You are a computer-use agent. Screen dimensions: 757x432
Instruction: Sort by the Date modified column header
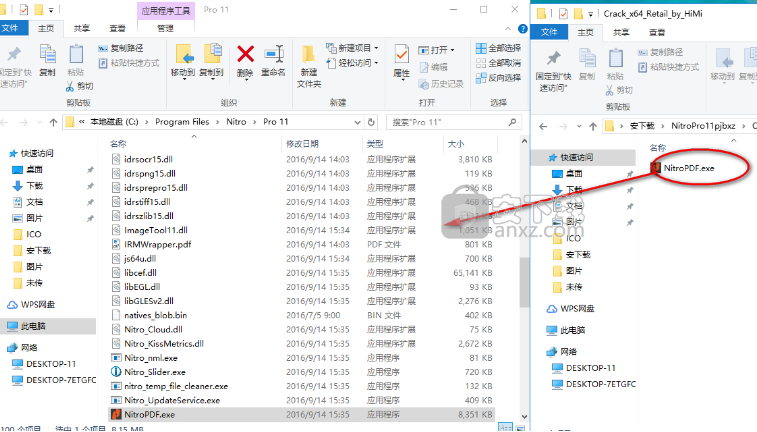pyautogui.click(x=302, y=144)
